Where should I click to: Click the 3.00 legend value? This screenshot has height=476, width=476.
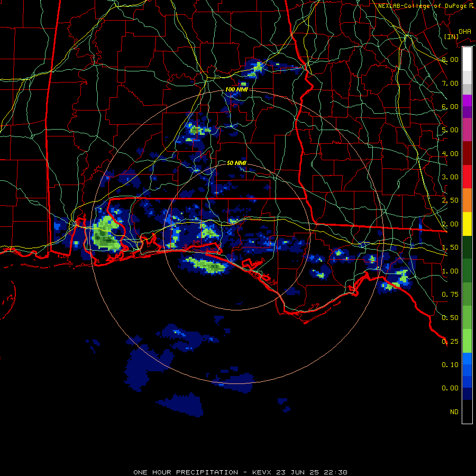(450, 177)
